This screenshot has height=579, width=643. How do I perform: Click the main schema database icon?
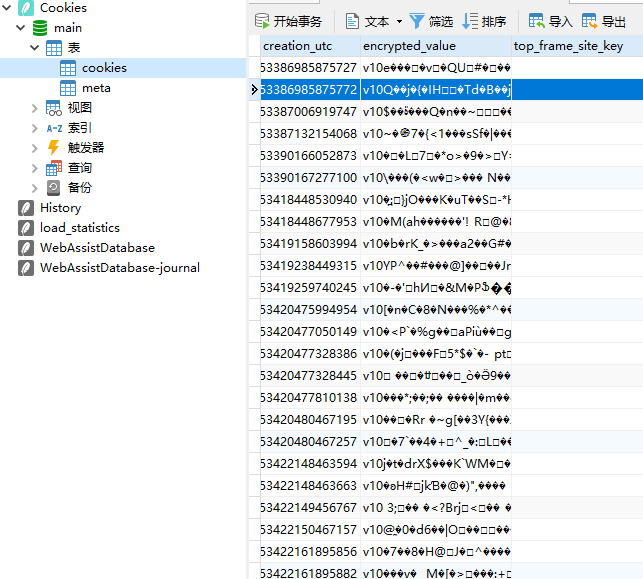(40, 28)
